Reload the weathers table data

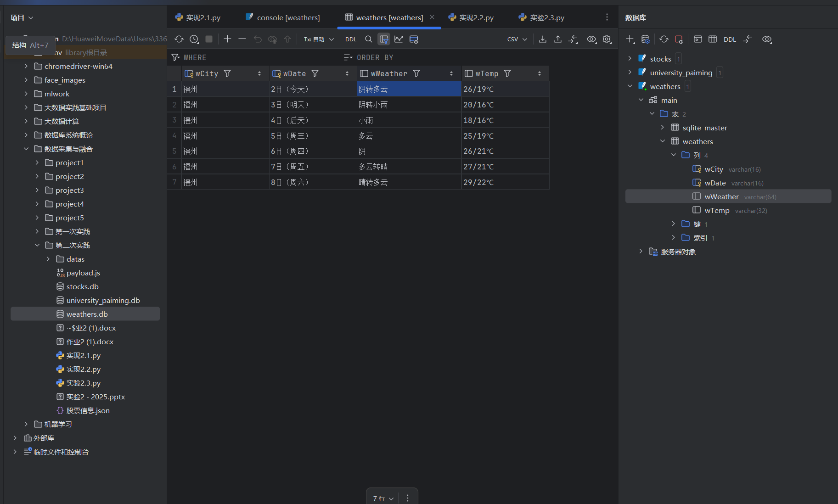click(x=179, y=39)
